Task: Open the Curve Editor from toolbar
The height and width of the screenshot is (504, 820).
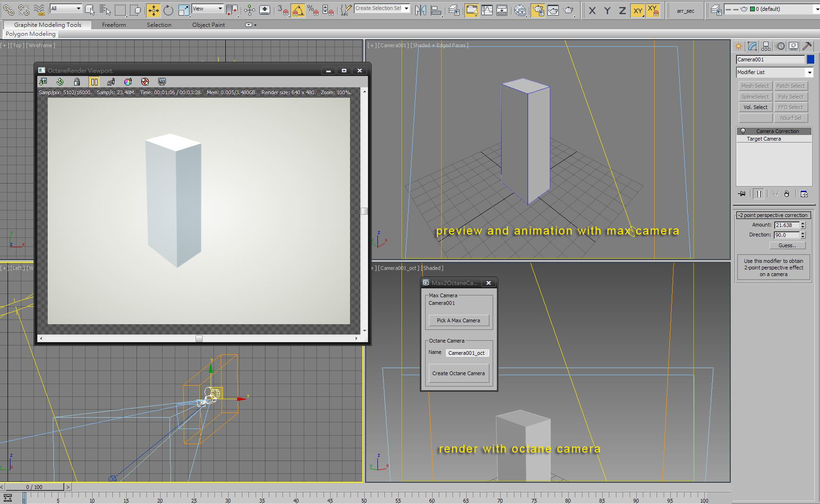Action: coord(487,10)
